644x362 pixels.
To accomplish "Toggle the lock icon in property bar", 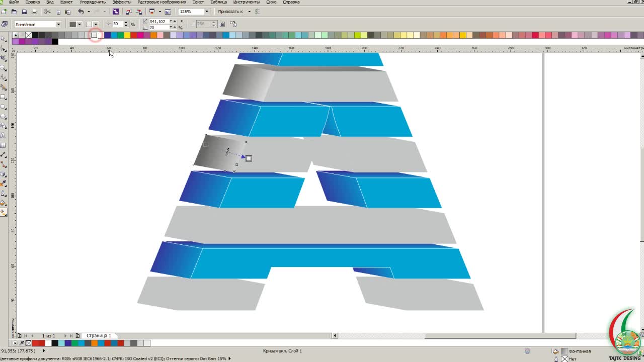I will coord(222,24).
